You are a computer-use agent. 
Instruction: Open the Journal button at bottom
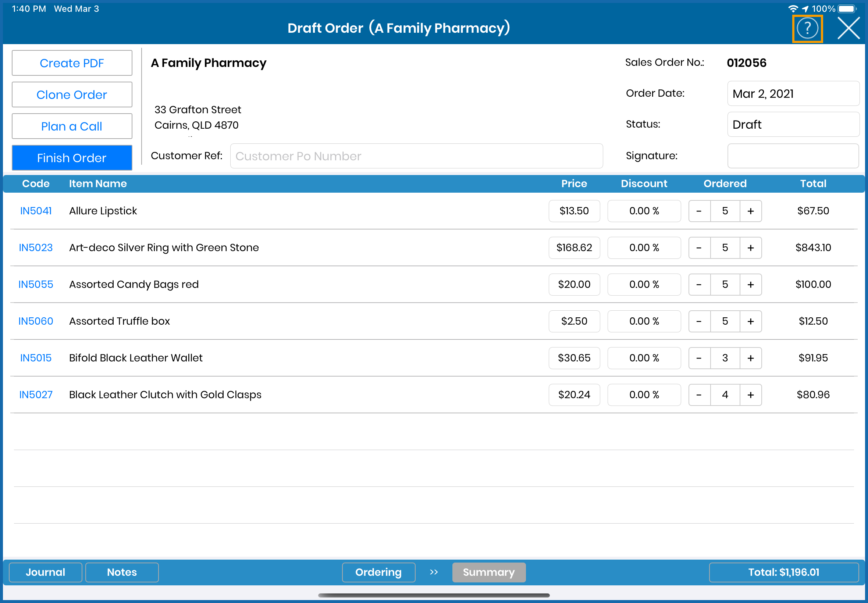45,572
